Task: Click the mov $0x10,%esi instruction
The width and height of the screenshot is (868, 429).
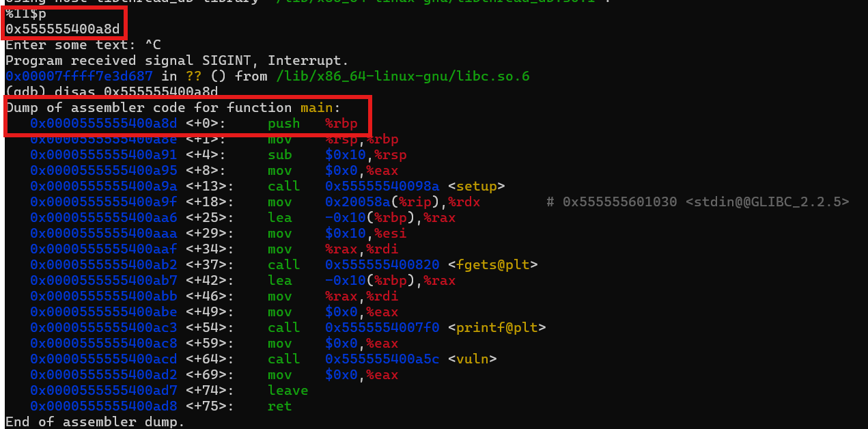Action: pos(337,233)
